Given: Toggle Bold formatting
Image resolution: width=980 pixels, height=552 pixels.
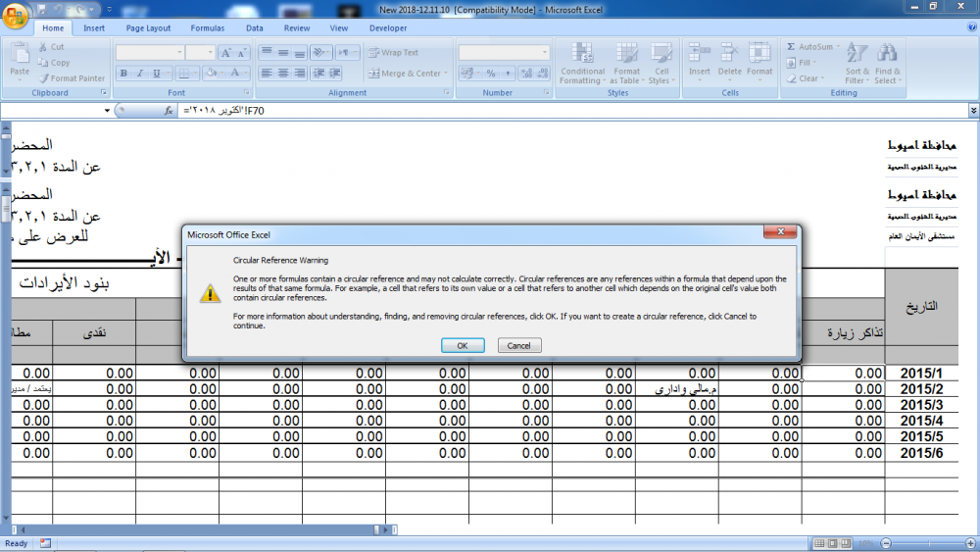Looking at the screenshot, I should 123,74.
